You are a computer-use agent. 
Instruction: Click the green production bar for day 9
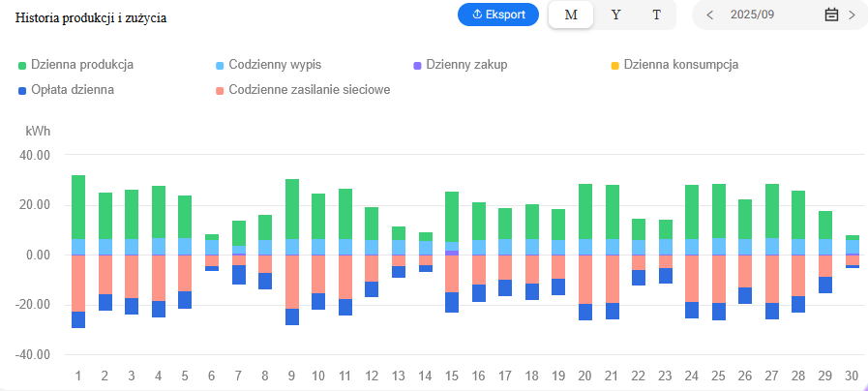point(291,209)
